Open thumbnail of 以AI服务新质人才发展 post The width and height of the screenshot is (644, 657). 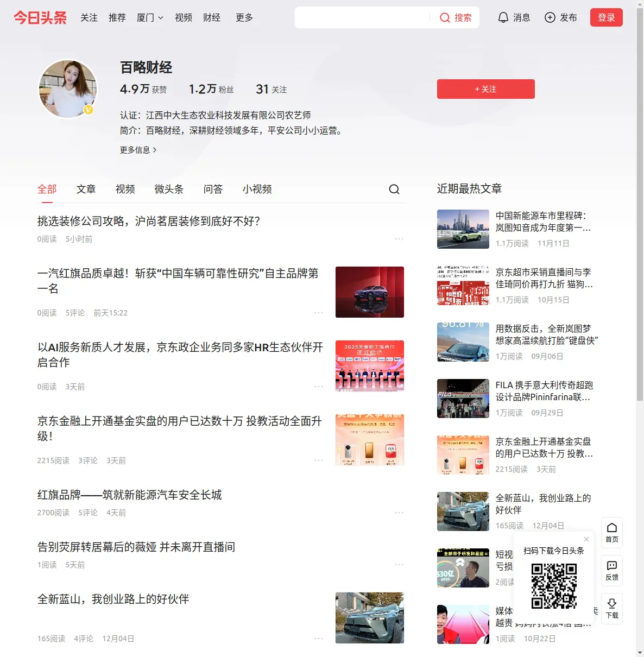point(370,366)
